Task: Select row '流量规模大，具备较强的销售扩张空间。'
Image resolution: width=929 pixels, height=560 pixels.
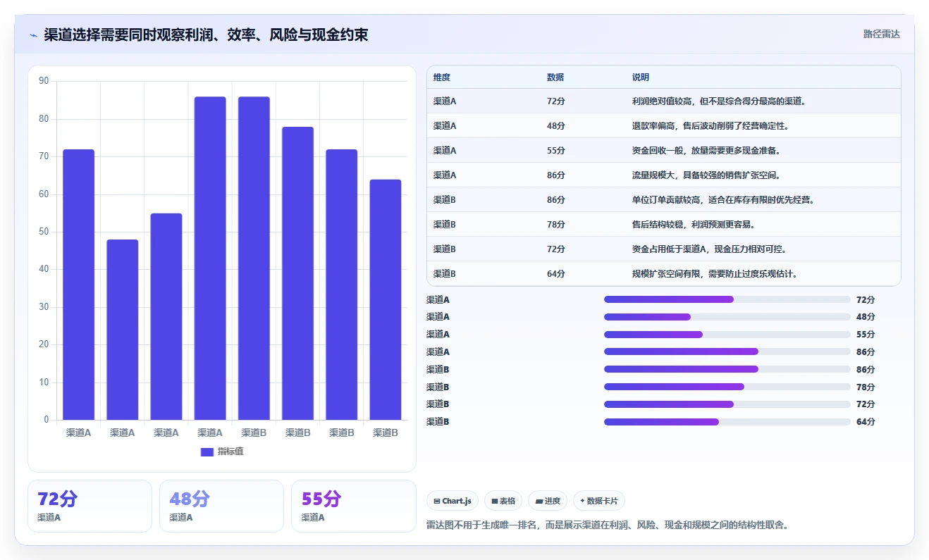Action: coord(664,175)
